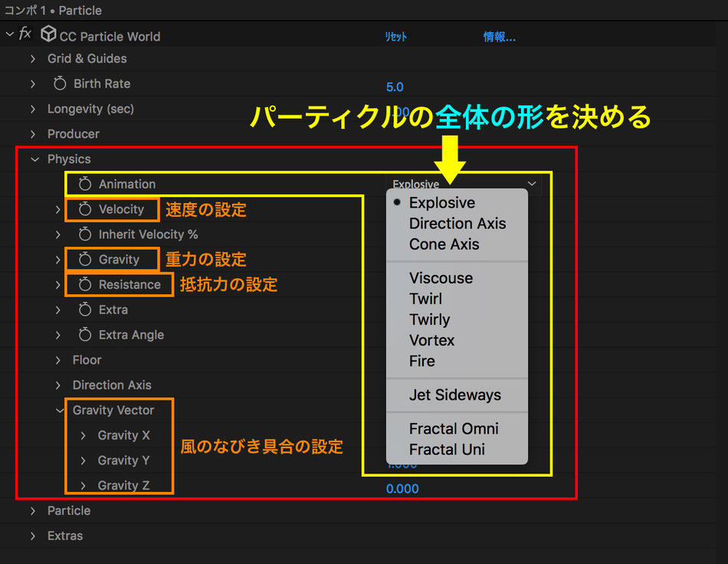This screenshot has width=728, height=564.
Task: Expand the Longevity (sec) property
Action: [32, 109]
